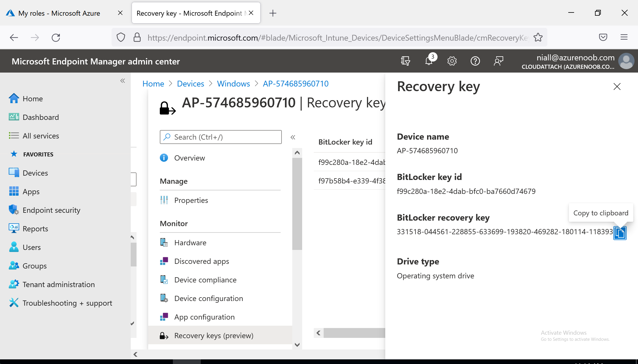This screenshot has width=638, height=364.
Task: Open the feedback icon in header
Action: pos(498,61)
